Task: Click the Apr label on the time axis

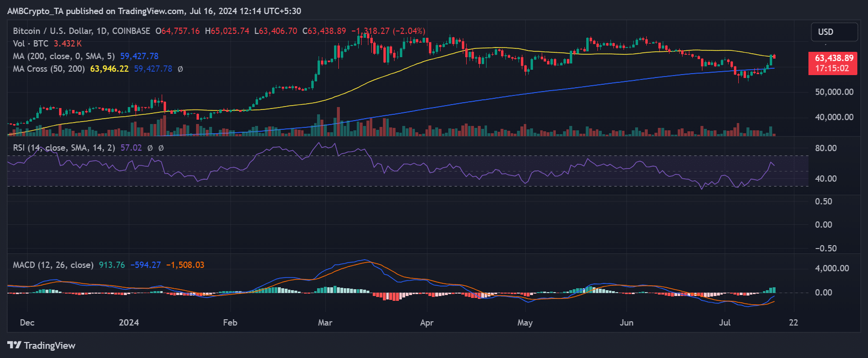Action: click(x=426, y=323)
